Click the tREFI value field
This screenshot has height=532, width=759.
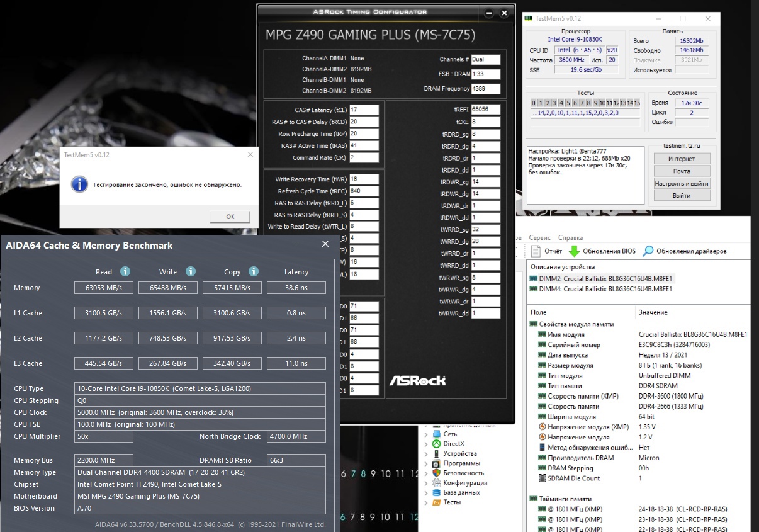(485, 110)
